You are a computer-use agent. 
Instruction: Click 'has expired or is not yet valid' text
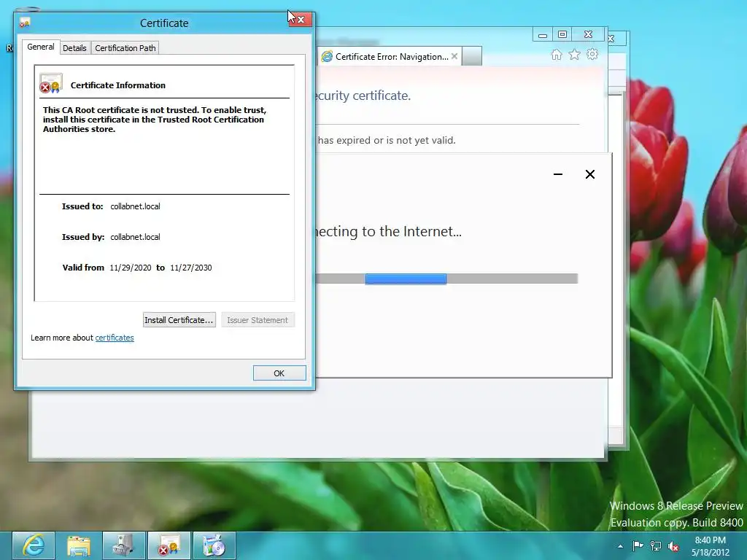click(387, 140)
